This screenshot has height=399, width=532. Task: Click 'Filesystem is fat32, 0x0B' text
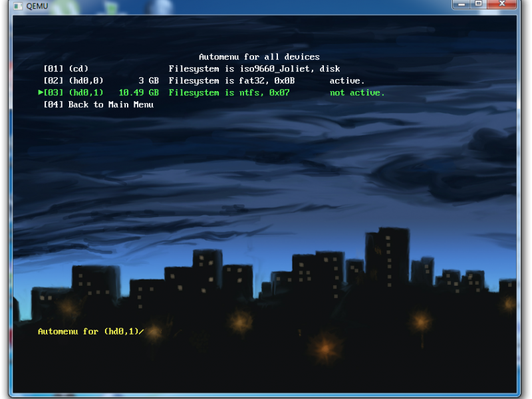pos(231,80)
